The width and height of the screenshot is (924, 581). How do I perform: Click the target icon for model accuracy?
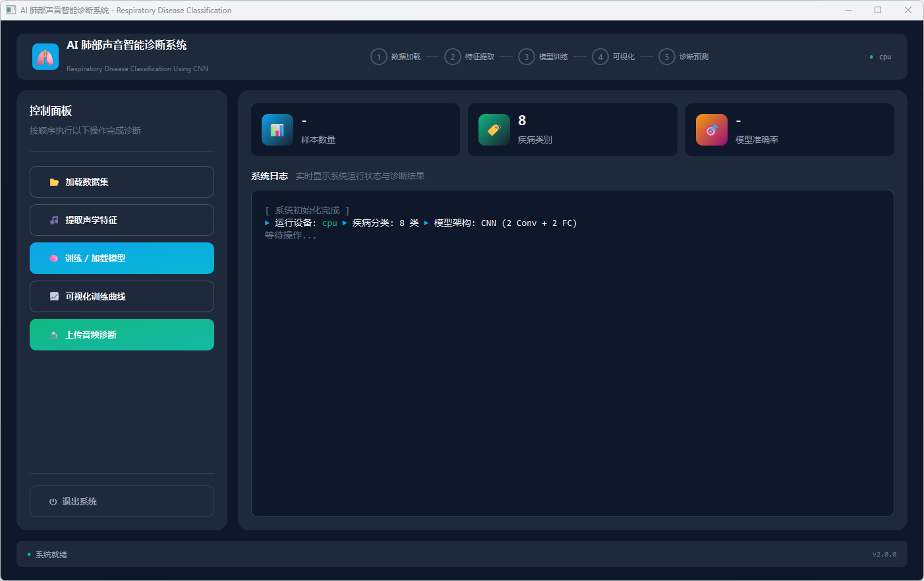[x=712, y=130]
